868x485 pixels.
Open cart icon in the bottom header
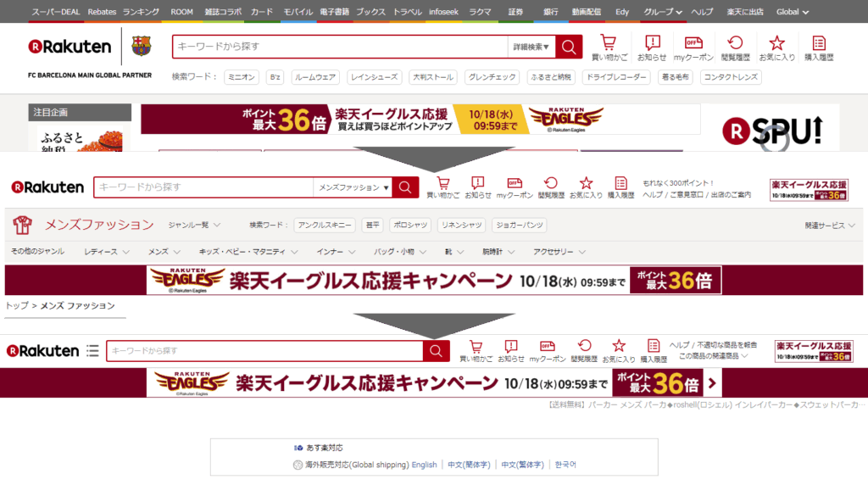point(476,351)
